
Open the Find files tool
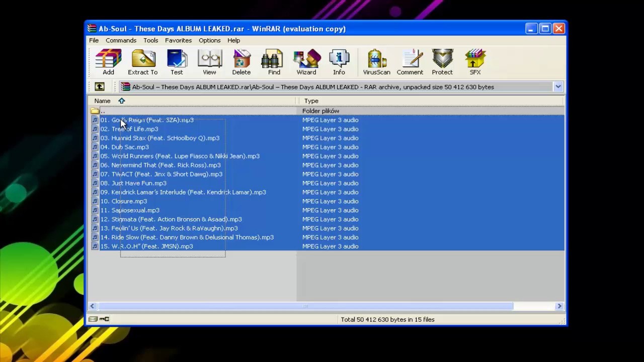coord(274,62)
